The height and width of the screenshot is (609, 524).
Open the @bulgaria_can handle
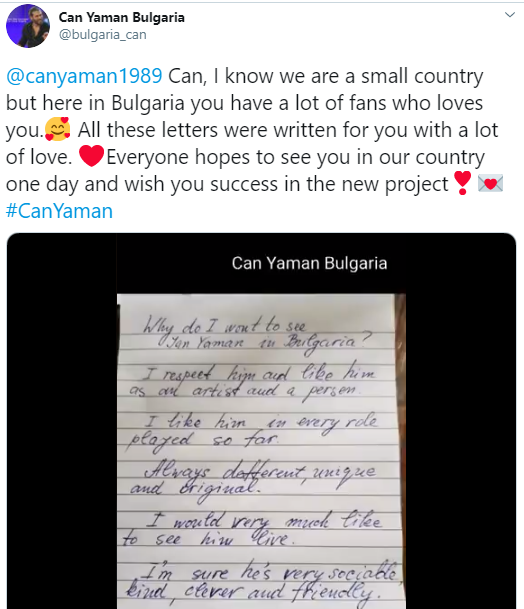click(103, 35)
